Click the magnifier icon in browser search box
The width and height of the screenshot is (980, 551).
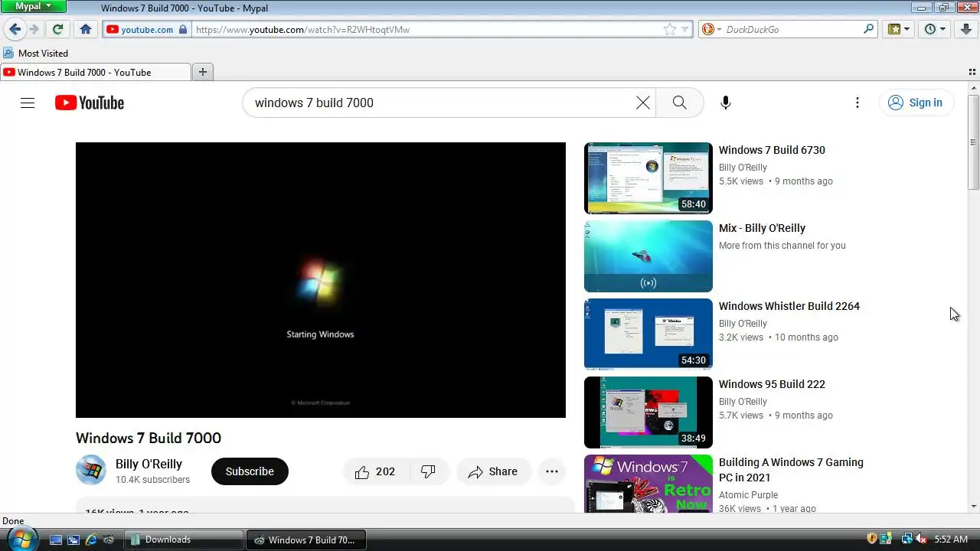pos(869,29)
